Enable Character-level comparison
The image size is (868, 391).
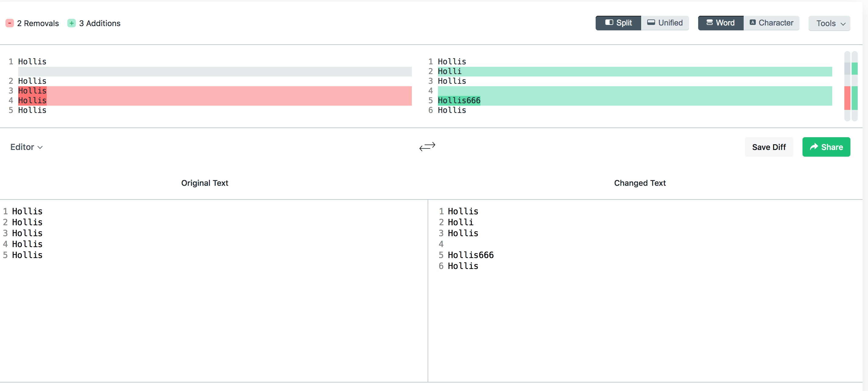point(771,23)
